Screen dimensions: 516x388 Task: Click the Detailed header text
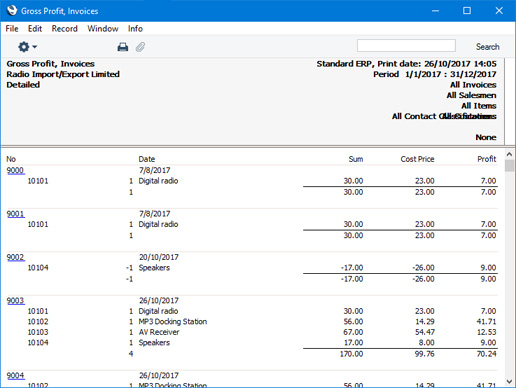[23, 85]
